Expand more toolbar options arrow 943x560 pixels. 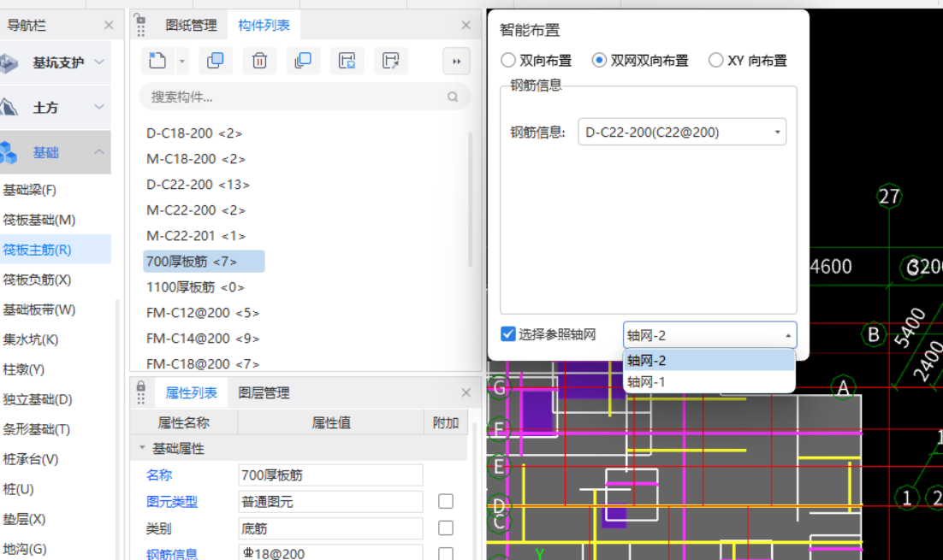(x=456, y=62)
